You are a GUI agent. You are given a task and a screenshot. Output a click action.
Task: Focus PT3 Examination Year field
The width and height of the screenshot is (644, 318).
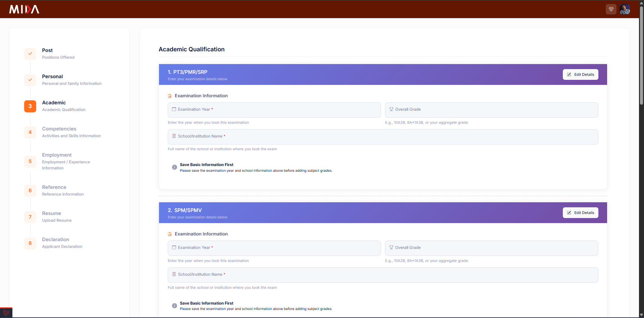click(x=274, y=110)
